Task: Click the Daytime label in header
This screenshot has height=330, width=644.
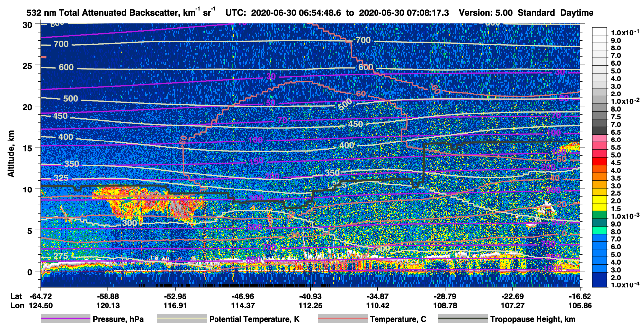Action: 577,13
